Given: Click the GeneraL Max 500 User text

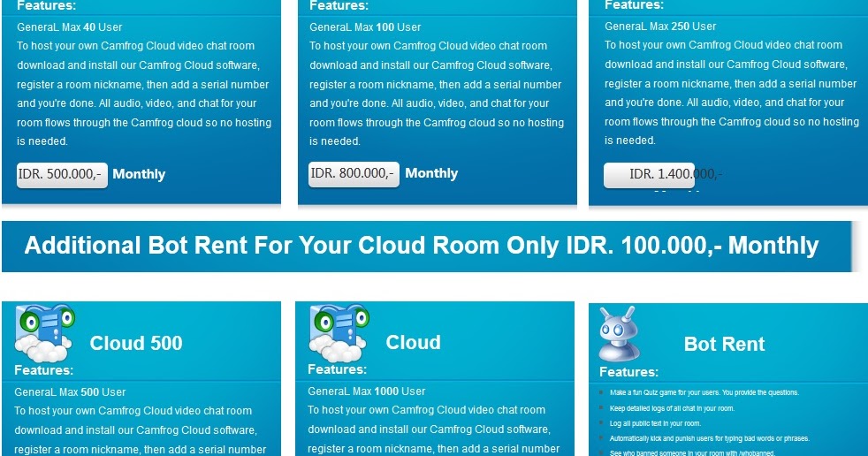Looking at the screenshot, I should tap(70, 391).
